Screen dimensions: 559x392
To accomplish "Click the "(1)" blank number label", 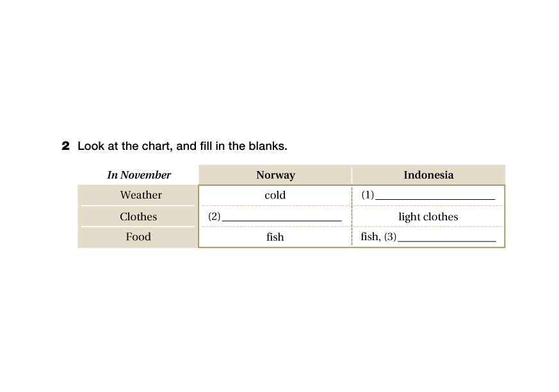I will (368, 195).
